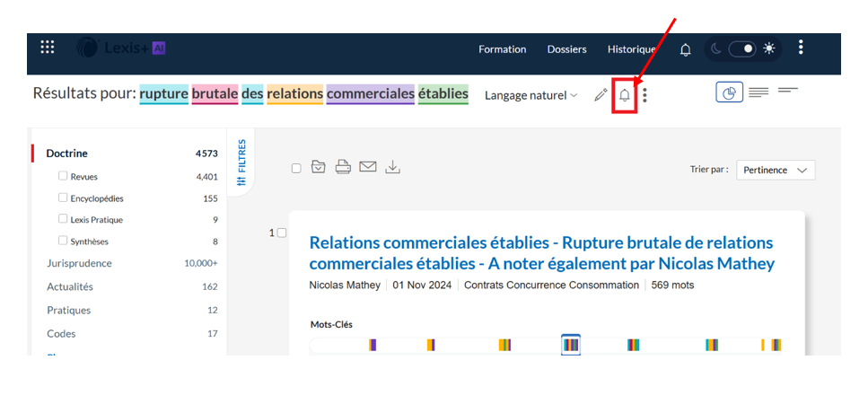Switch to the condensed title view icon
The image size is (868, 404).
pyautogui.click(x=788, y=90)
